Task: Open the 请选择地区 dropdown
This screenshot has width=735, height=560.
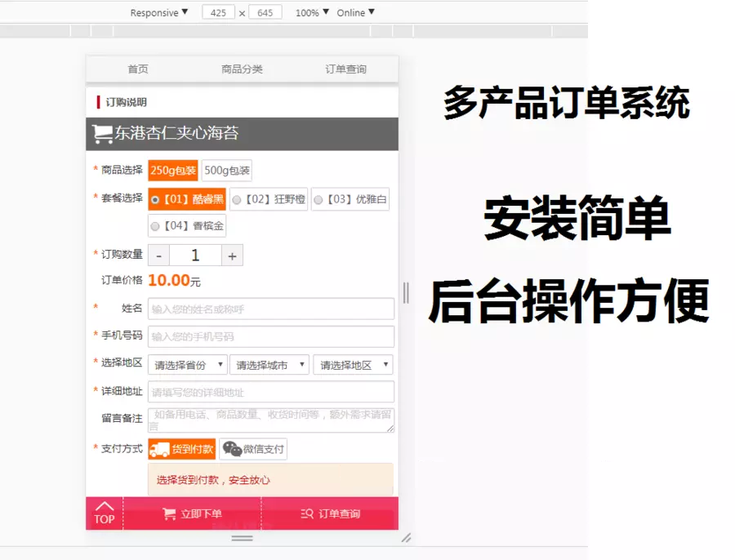Action: (354, 365)
